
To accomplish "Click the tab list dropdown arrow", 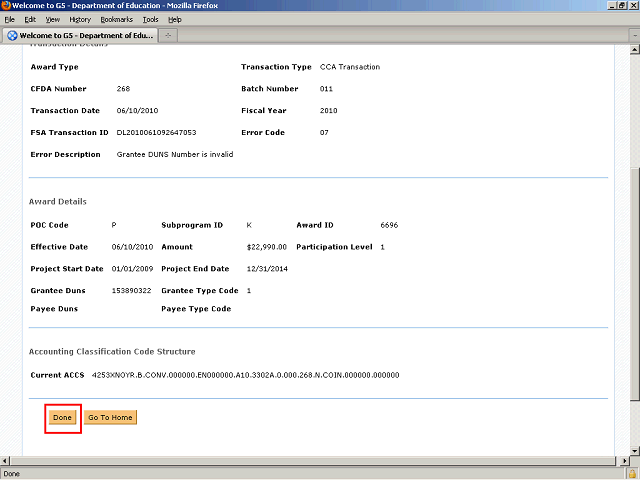I will (x=635, y=36).
